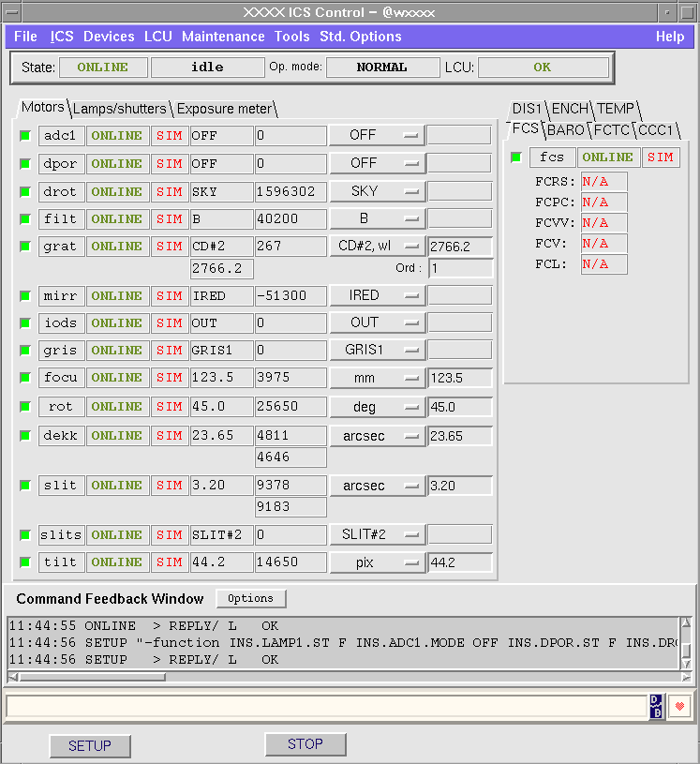Screen dimensions: 700x764
Task: Open the dpor OFF option menu
Action: point(377,163)
